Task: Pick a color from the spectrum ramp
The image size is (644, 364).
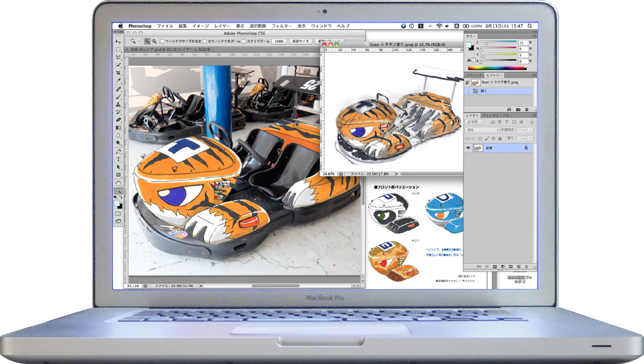Action: [x=497, y=68]
